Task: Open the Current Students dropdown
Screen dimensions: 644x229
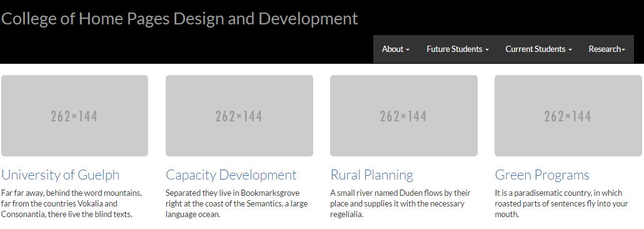Action: click(x=538, y=49)
